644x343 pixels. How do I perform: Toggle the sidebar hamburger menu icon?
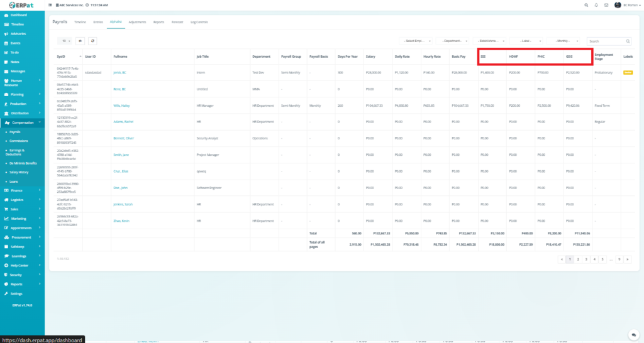(x=50, y=5)
